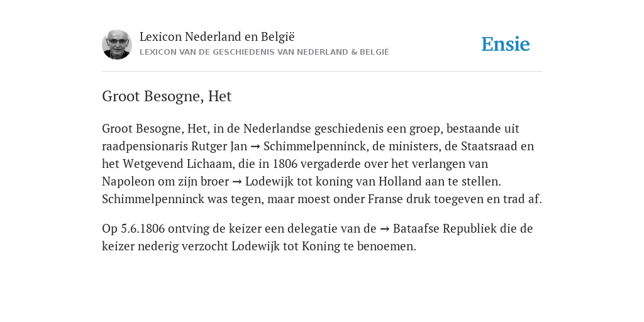
Task: Click the phrase 'Koning te benoemen'
Action: coord(359,247)
